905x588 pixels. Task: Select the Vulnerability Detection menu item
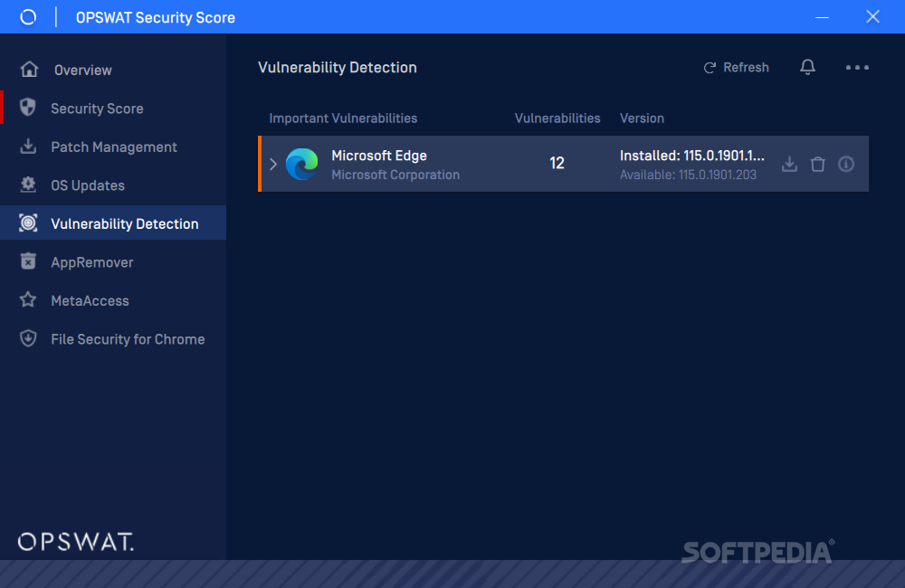pos(113,223)
